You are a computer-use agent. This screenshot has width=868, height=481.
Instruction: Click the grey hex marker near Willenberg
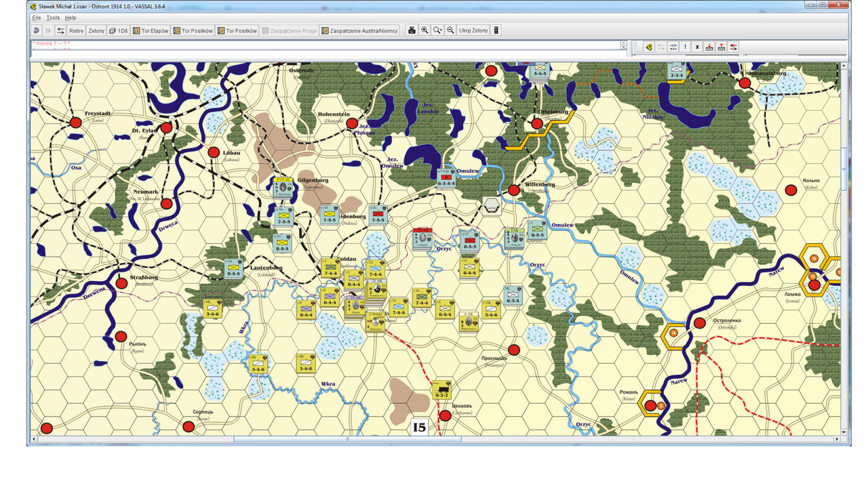click(x=492, y=205)
